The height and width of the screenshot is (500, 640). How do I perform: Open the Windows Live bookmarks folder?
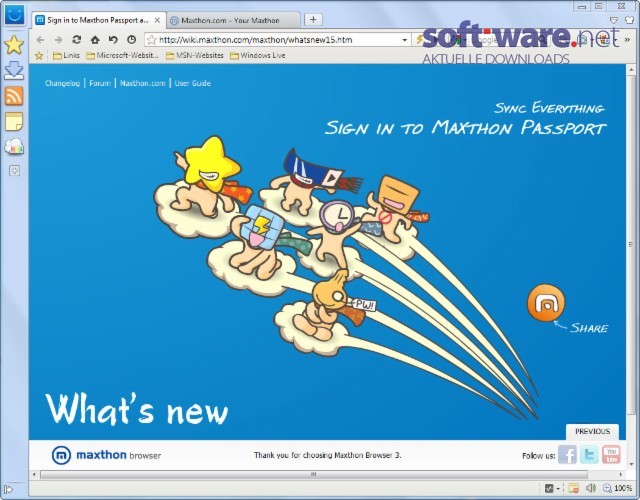click(x=258, y=56)
